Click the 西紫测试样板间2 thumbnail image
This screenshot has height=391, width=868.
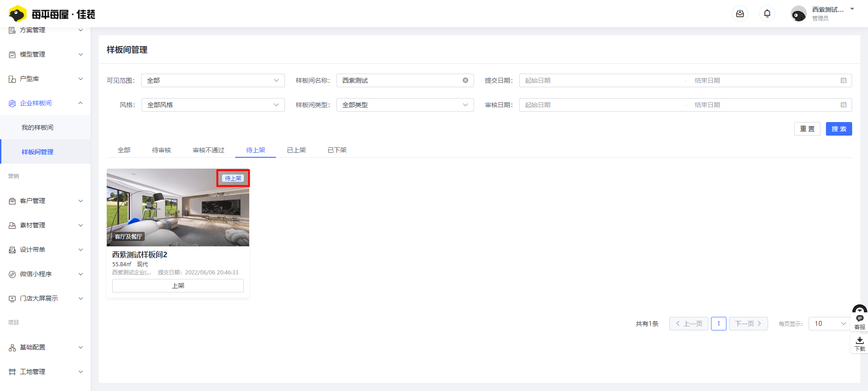click(178, 207)
